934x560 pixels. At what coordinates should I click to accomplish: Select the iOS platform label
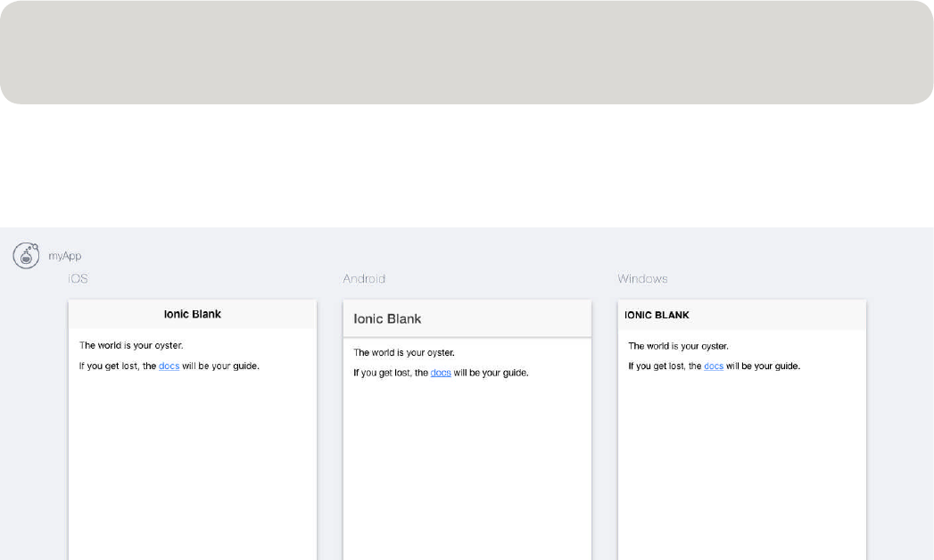click(x=78, y=278)
